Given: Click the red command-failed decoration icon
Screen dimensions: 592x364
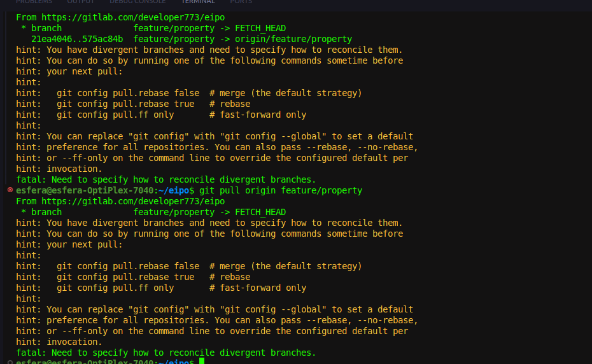Looking at the screenshot, I should click(10, 190).
